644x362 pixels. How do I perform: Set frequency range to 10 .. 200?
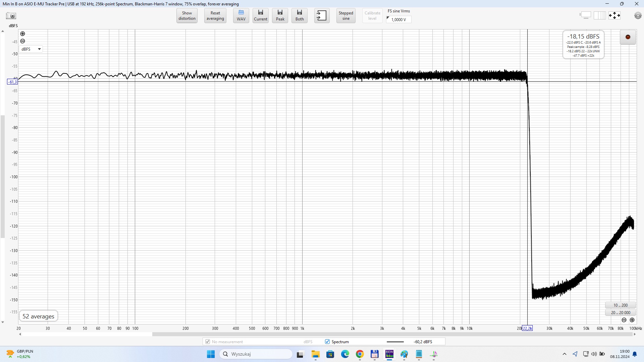620,305
